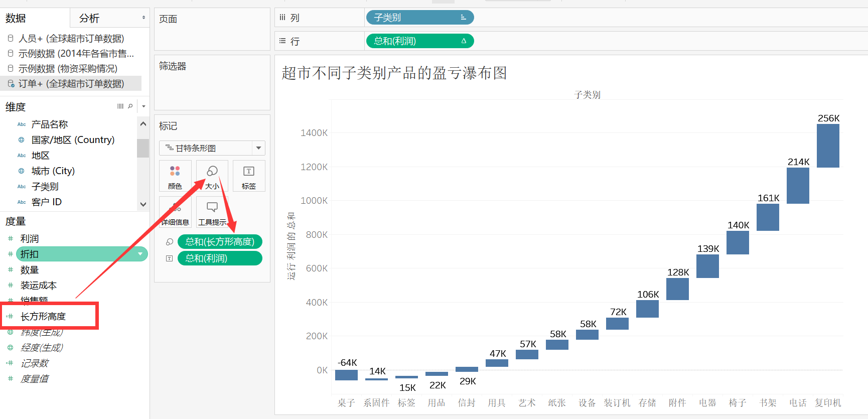Switch to the 分析 tab
868x419 pixels.
point(89,18)
